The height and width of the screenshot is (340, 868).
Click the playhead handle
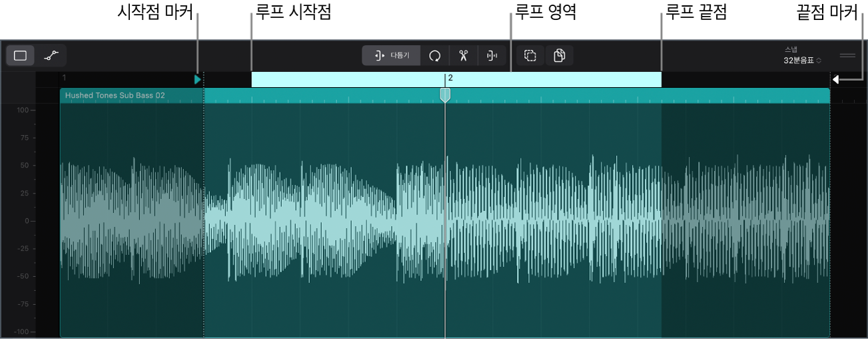coord(445,96)
